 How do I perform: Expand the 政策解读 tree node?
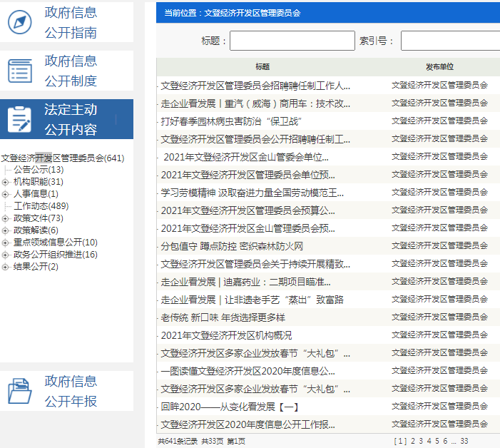point(6,230)
